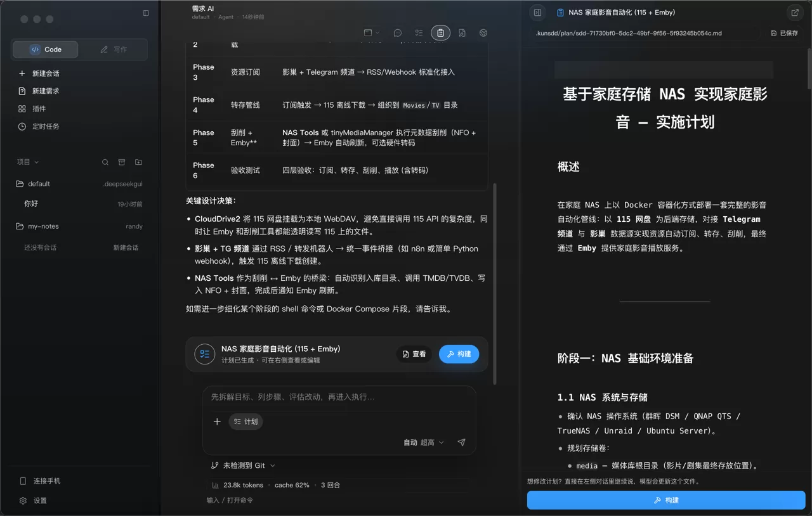This screenshot has height=516, width=812.
Task: Click 新建会话 link under my-notes
Action: click(126, 248)
